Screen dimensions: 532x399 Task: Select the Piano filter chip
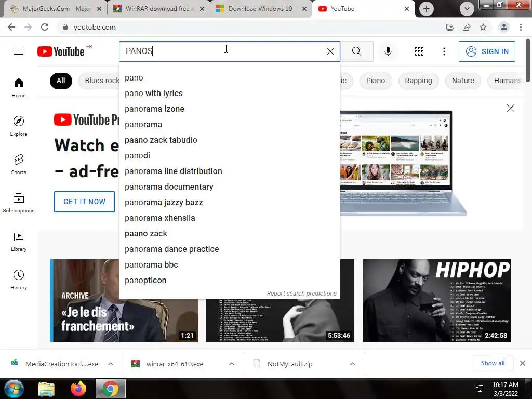[376, 81]
